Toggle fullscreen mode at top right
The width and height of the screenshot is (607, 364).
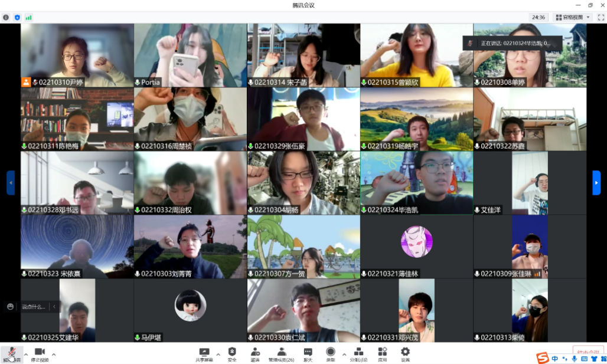[601, 17]
